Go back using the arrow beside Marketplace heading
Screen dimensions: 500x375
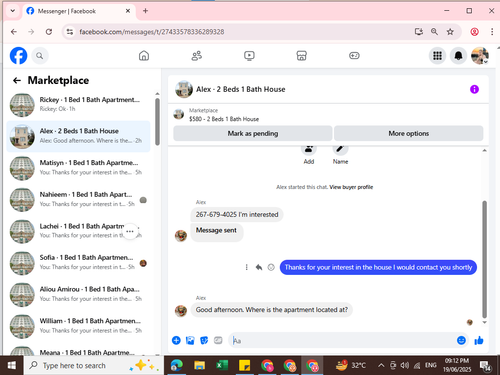17,80
